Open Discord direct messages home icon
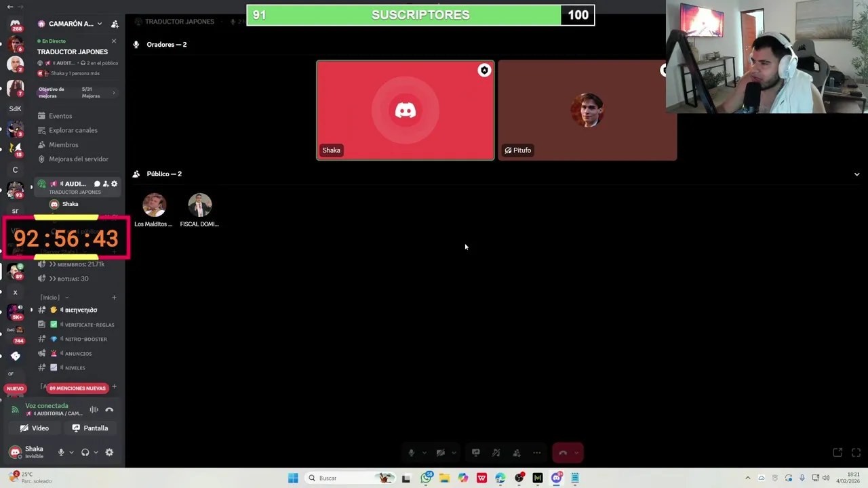Image resolution: width=868 pixels, height=488 pixels. [x=15, y=24]
